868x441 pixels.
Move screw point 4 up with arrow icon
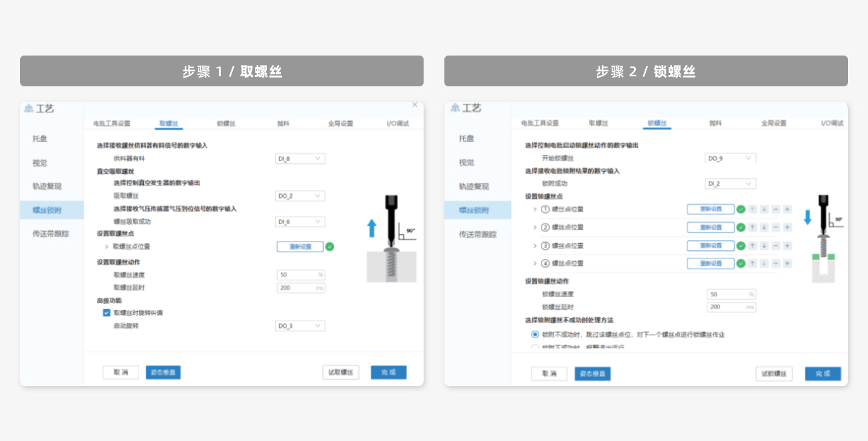752,264
